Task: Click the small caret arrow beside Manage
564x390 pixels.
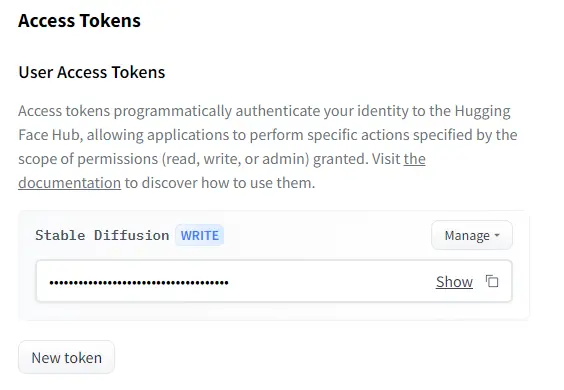Action: [497, 235]
